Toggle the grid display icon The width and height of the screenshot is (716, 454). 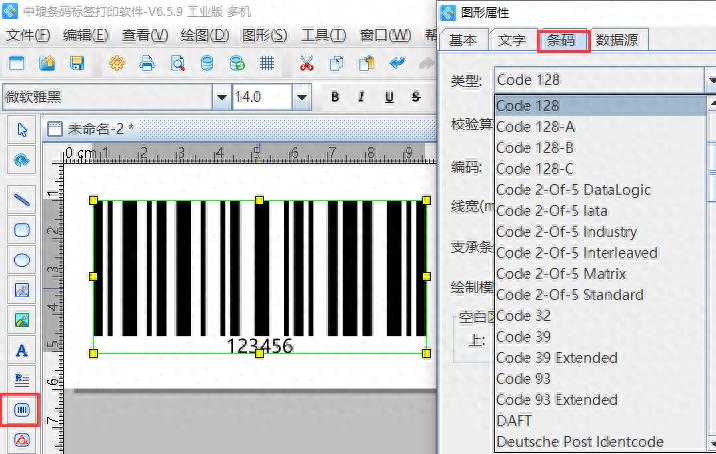click(267, 64)
